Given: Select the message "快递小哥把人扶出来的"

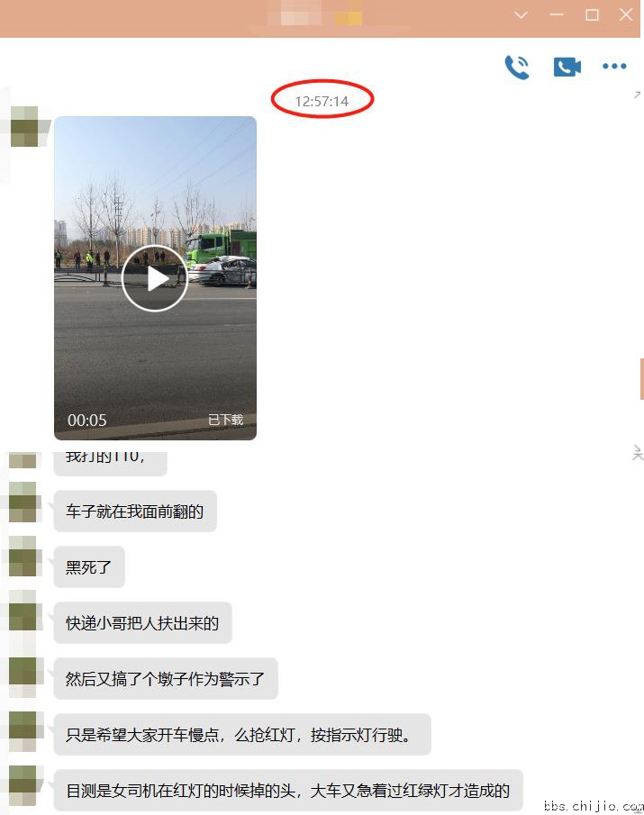Looking at the screenshot, I should pos(142,622).
